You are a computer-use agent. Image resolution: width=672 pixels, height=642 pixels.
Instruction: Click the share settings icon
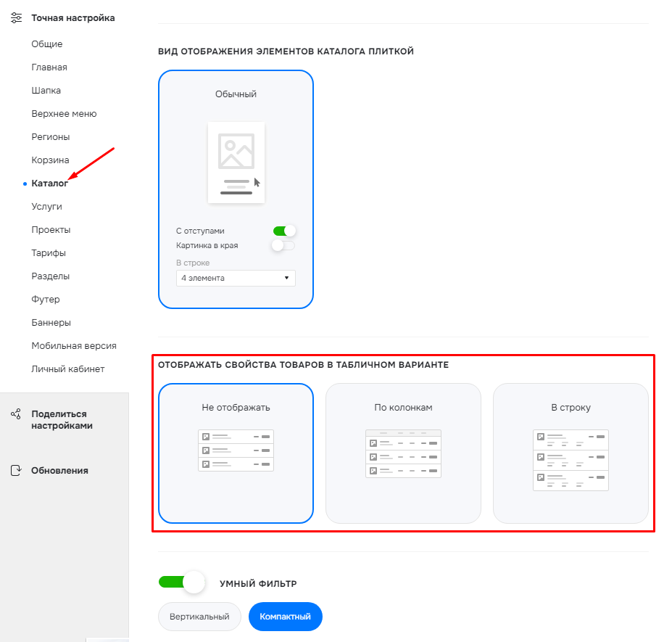tap(16, 414)
